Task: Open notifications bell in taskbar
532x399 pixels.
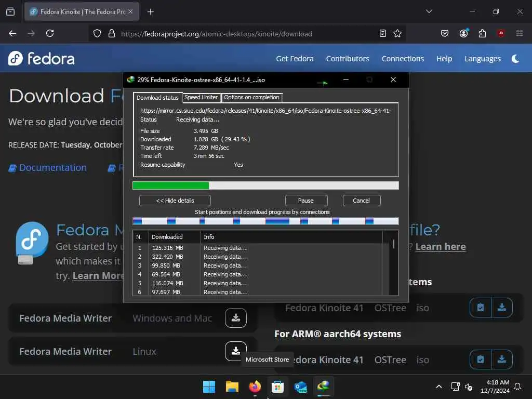Action: [x=517, y=387]
